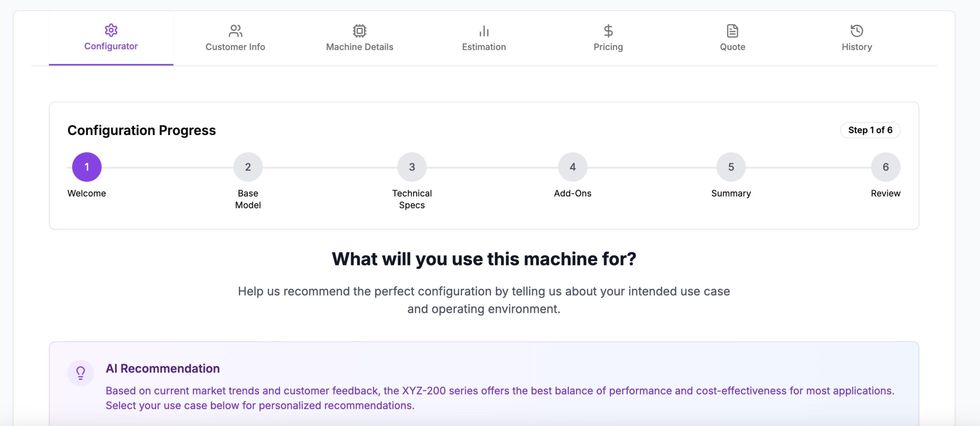Open the Machine Details tab label
This screenshot has height=426, width=980.
[359, 47]
